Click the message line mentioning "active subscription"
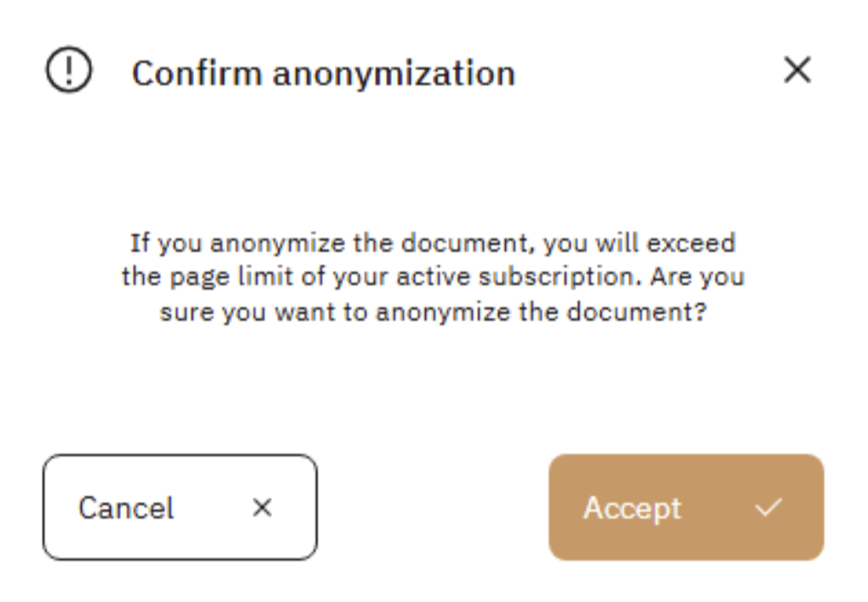This screenshot has width=868, height=602. pyautogui.click(x=433, y=278)
